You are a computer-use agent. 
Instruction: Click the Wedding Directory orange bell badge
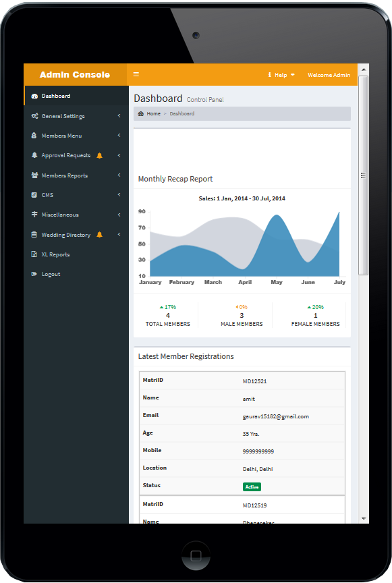tap(99, 235)
